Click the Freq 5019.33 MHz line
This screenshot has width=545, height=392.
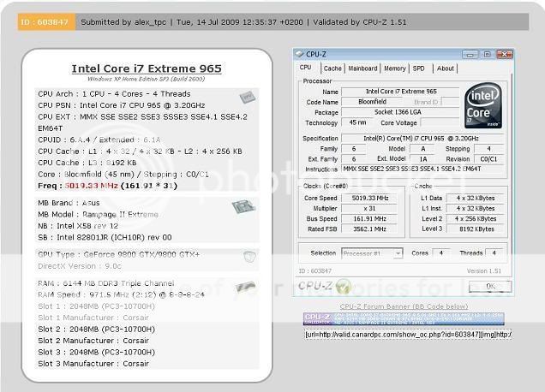coord(108,186)
